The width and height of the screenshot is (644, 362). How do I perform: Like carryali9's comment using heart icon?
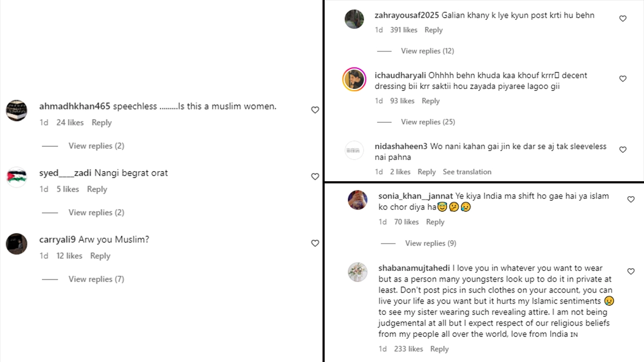tap(315, 243)
